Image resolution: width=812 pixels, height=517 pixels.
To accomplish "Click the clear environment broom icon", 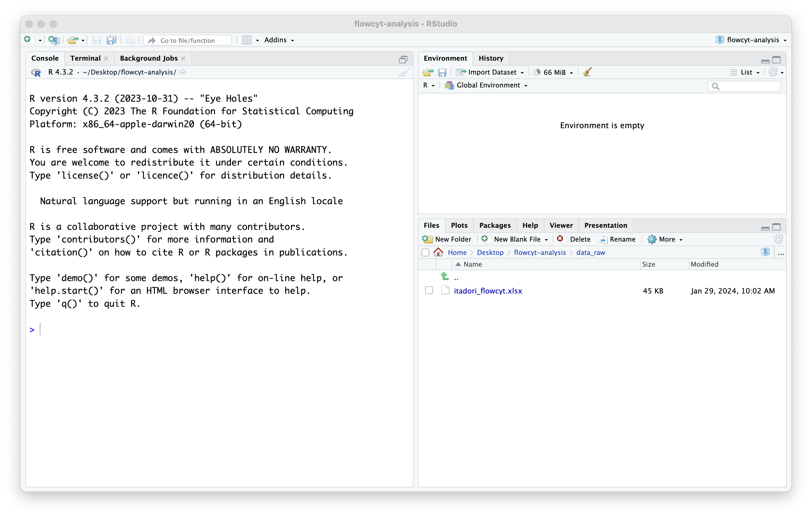I will tap(587, 72).
